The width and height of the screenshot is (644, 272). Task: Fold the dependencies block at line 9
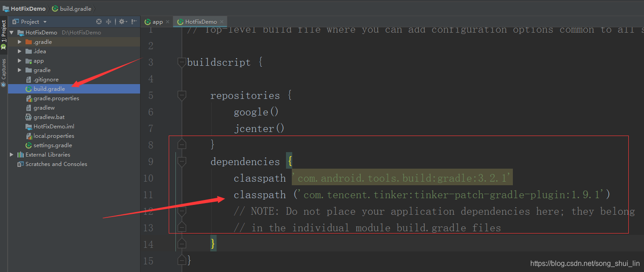click(182, 161)
